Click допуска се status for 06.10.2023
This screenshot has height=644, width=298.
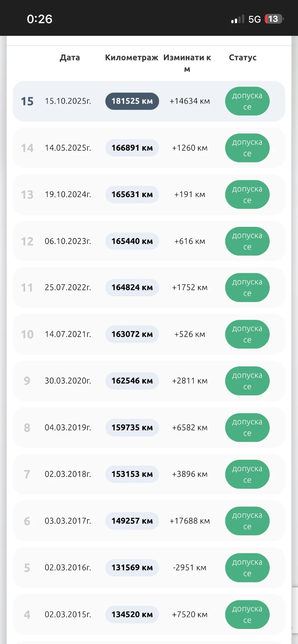pyautogui.click(x=247, y=241)
